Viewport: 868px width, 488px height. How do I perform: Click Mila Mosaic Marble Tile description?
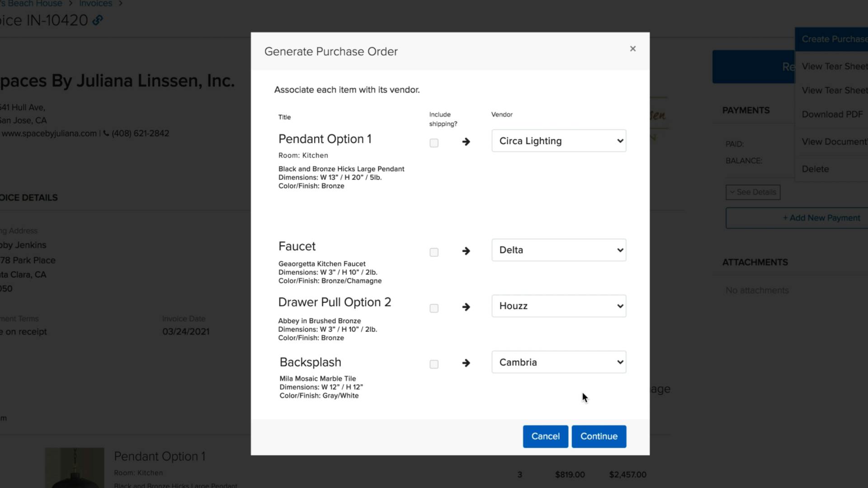[x=318, y=379]
